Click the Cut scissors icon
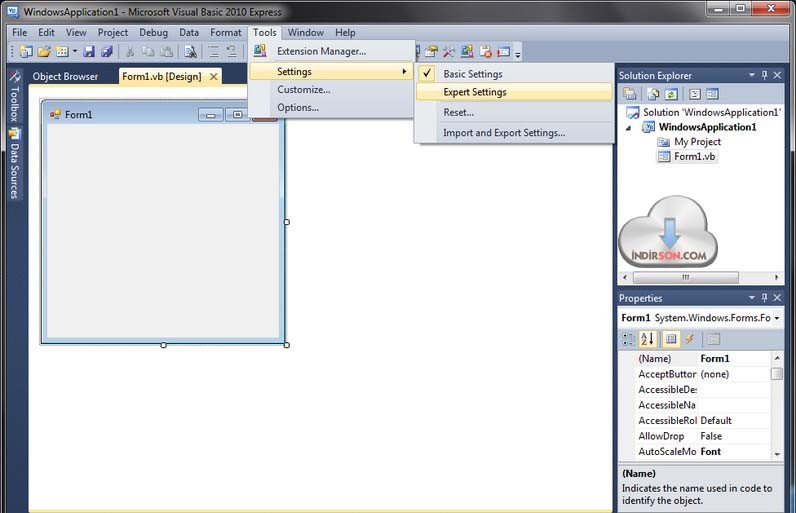 tap(130, 51)
